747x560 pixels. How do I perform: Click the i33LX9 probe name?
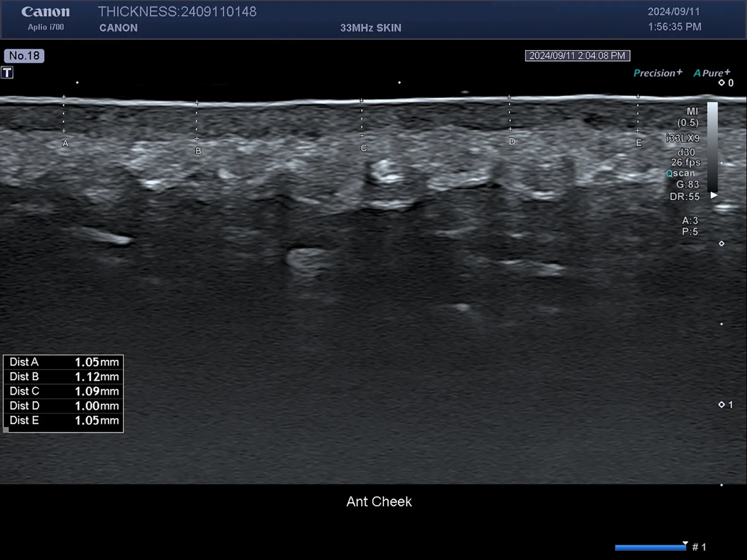683,138
